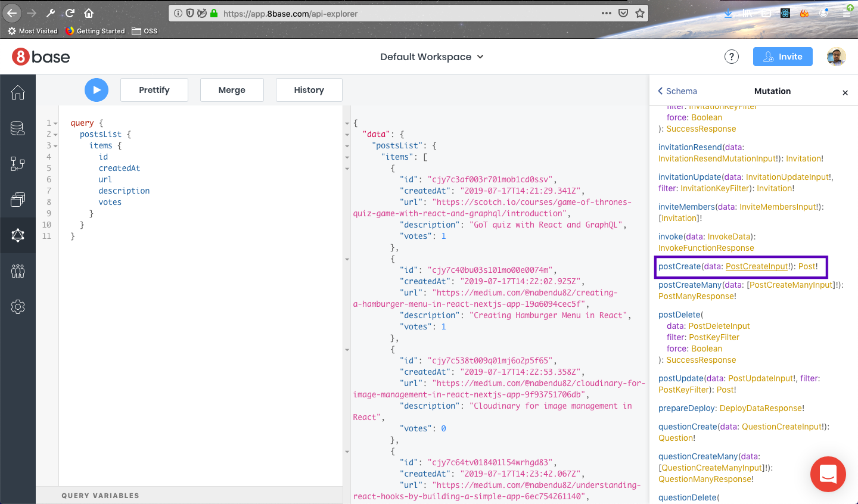This screenshot has width=858, height=504.
Task: Open the developer tools wrench icon
Action: click(51, 13)
